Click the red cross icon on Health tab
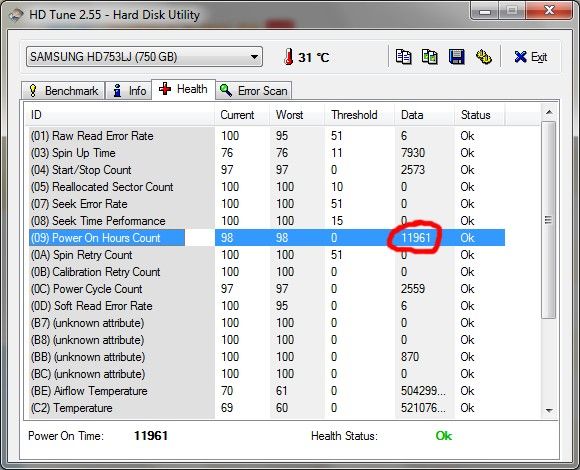The image size is (580, 470). pos(165,89)
